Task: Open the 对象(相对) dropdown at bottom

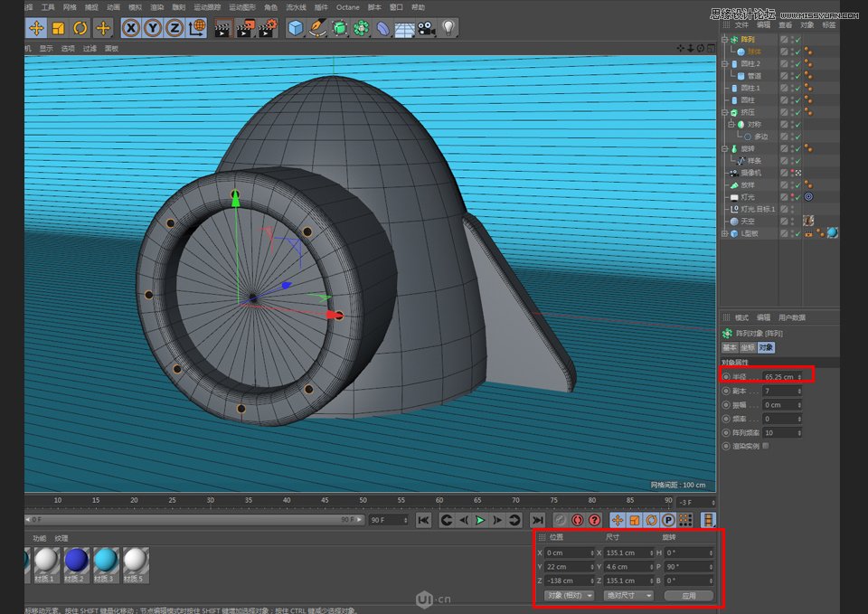Action: coord(571,595)
